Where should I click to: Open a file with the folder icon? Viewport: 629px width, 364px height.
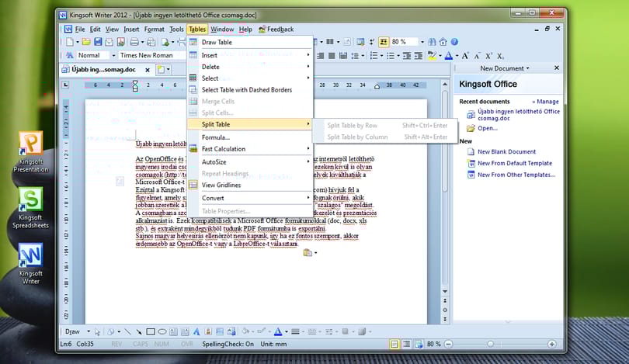point(86,42)
